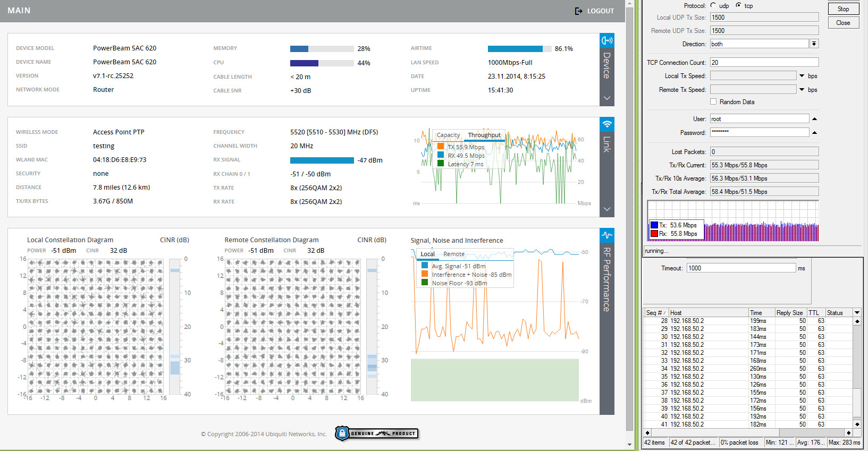868x451 pixels.
Task: Switch to the Capacity chart tab
Action: pyautogui.click(x=448, y=135)
